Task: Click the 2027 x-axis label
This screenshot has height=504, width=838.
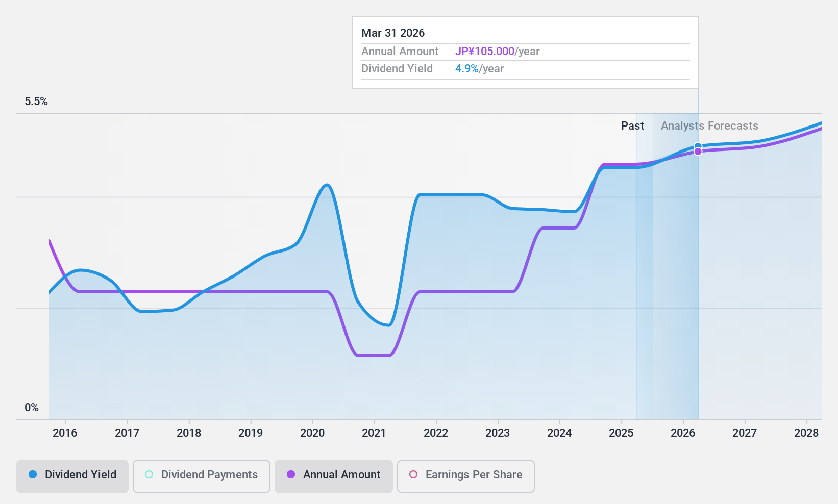Action: (745, 433)
